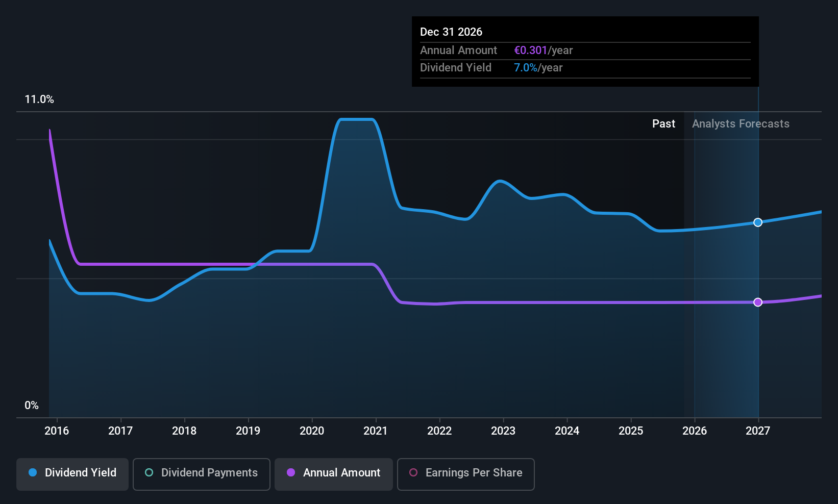Click the 2023 x-axis year label
The height and width of the screenshot is (504, 838).
[x=503, y=431]
